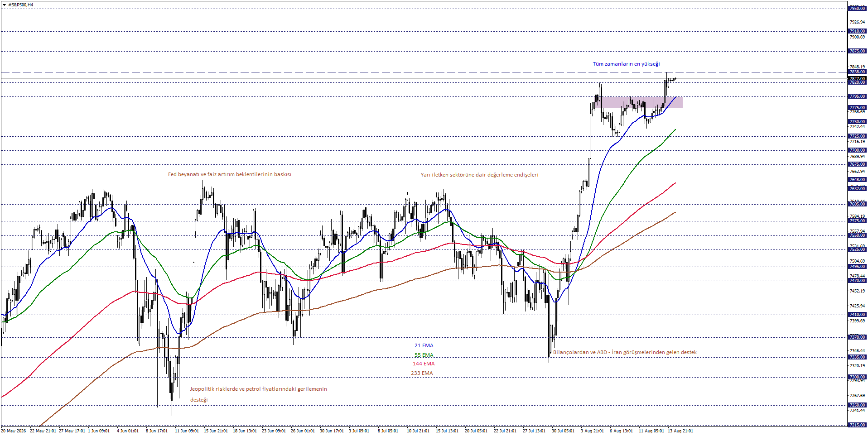Click the '18 Jun 13:01' time label
The height and width of the screenshot is (436, 868).
pyautogui.click(x=245, y=431)
